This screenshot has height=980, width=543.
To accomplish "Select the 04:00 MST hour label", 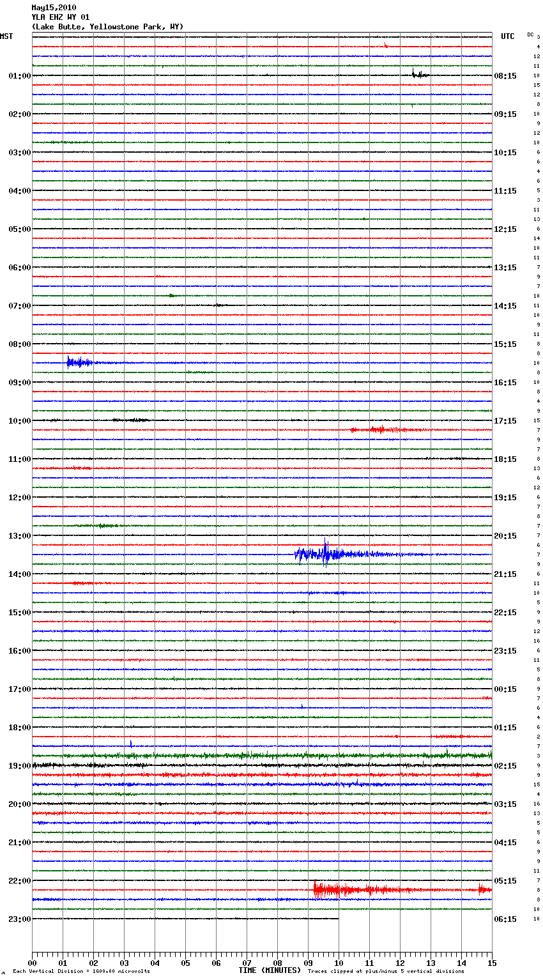I will click(20, 191).
